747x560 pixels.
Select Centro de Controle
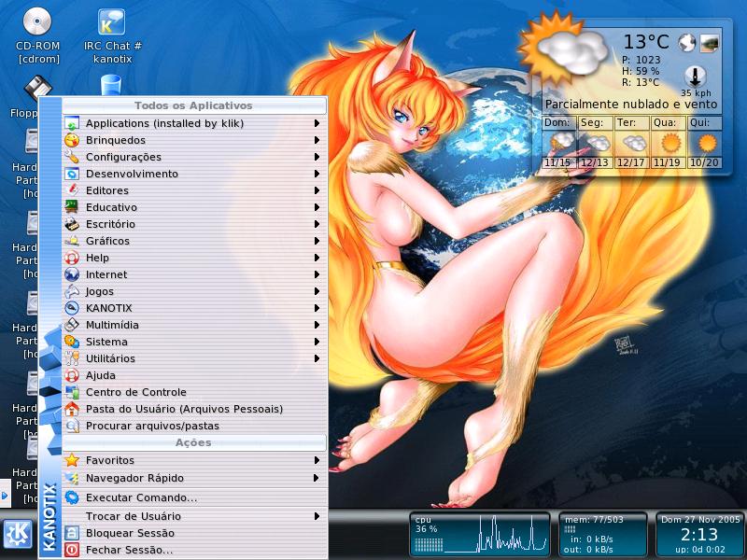point(194,392)
